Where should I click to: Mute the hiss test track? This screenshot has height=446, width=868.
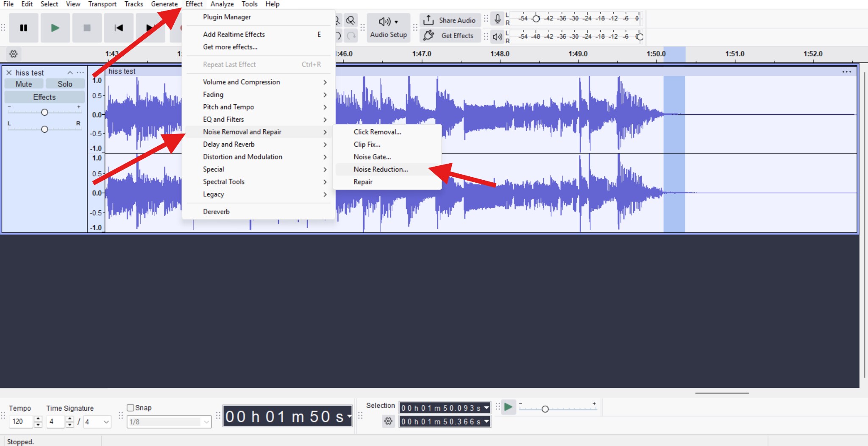(23, 84)
